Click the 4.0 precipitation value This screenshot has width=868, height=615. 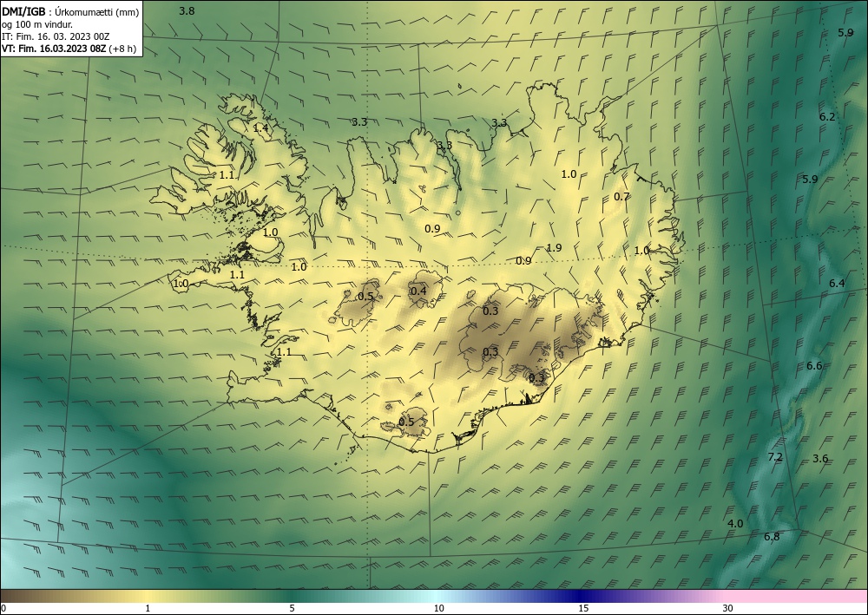point(735,523)
